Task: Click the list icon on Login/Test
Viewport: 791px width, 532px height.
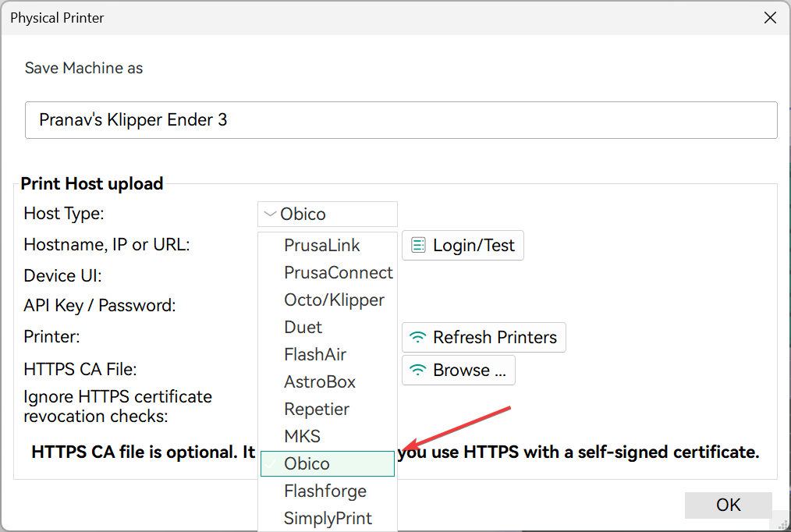Action: (x=418, y=245)
